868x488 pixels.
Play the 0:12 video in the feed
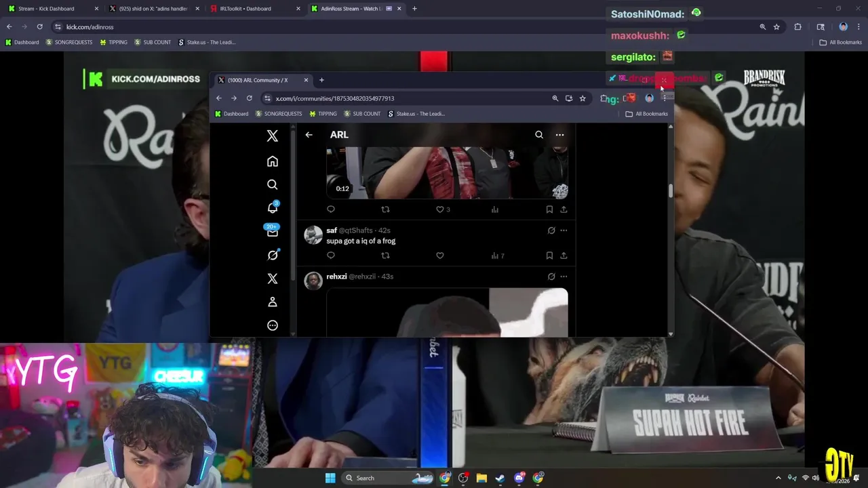(x=447, y=173)
